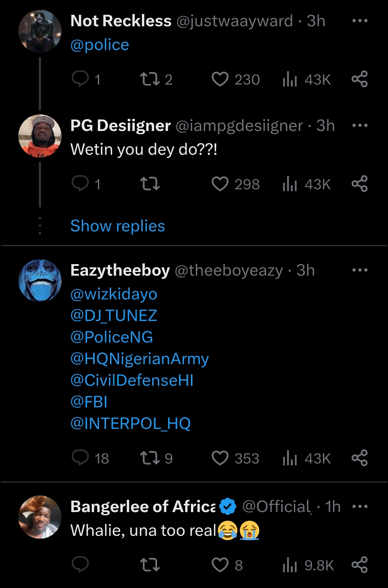Open the @wizkidayo mention link
Screen dimensions: 388x588
tap(114, 294)
